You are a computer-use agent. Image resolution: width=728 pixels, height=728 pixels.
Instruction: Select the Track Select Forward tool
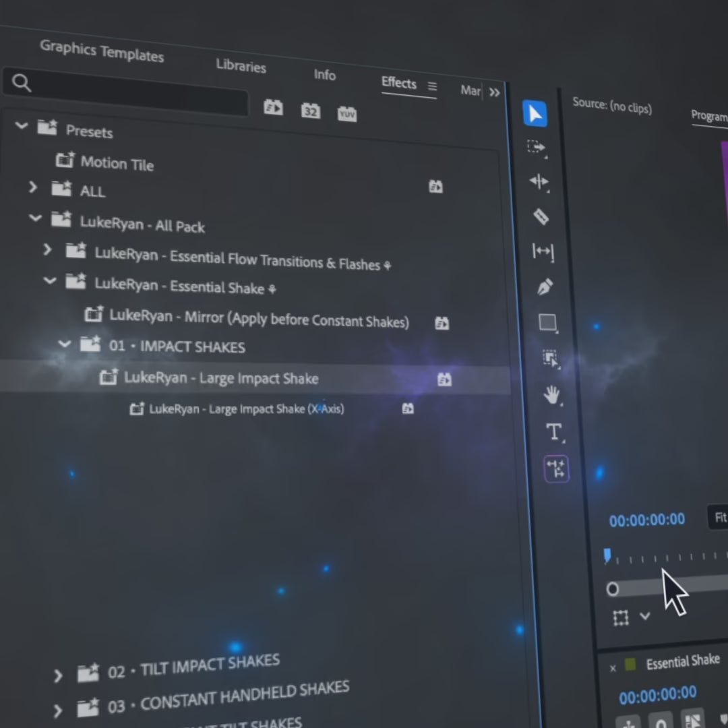[x=537, y=148]
